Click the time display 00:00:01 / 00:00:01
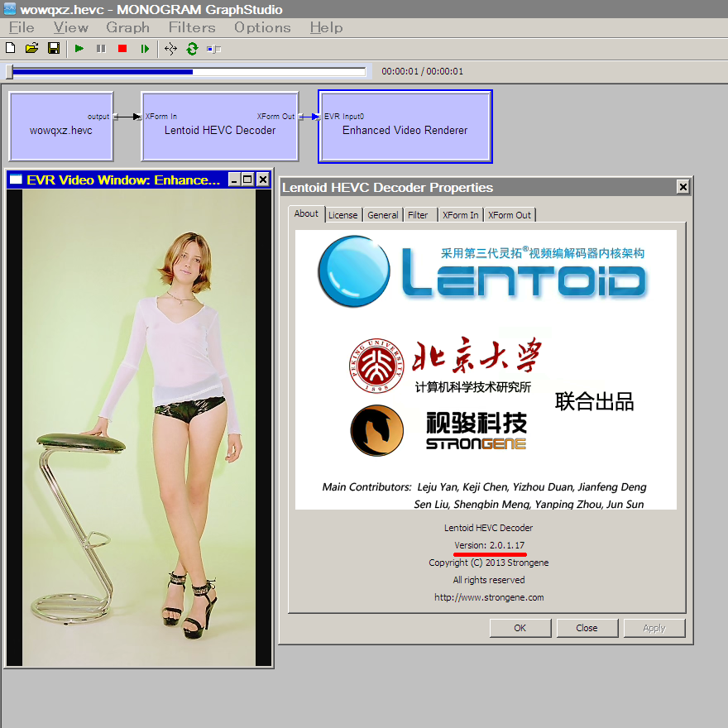This screenshot has width=728, height=728. (x=422, y=71)
